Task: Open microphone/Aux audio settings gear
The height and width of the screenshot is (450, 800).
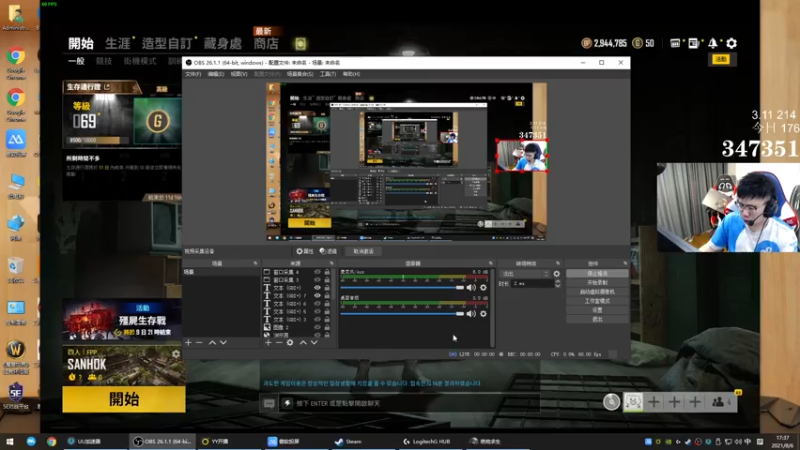Action: coord(483,288)
